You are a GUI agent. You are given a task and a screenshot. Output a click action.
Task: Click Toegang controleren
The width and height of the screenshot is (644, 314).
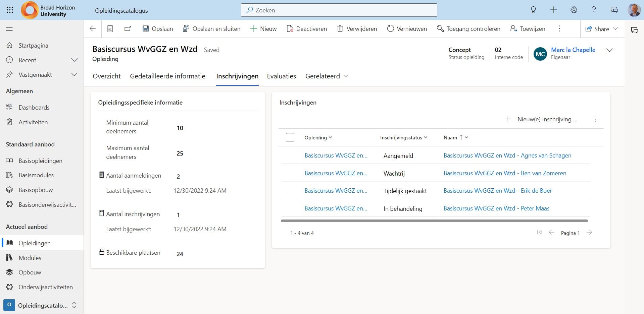point(468,29)
